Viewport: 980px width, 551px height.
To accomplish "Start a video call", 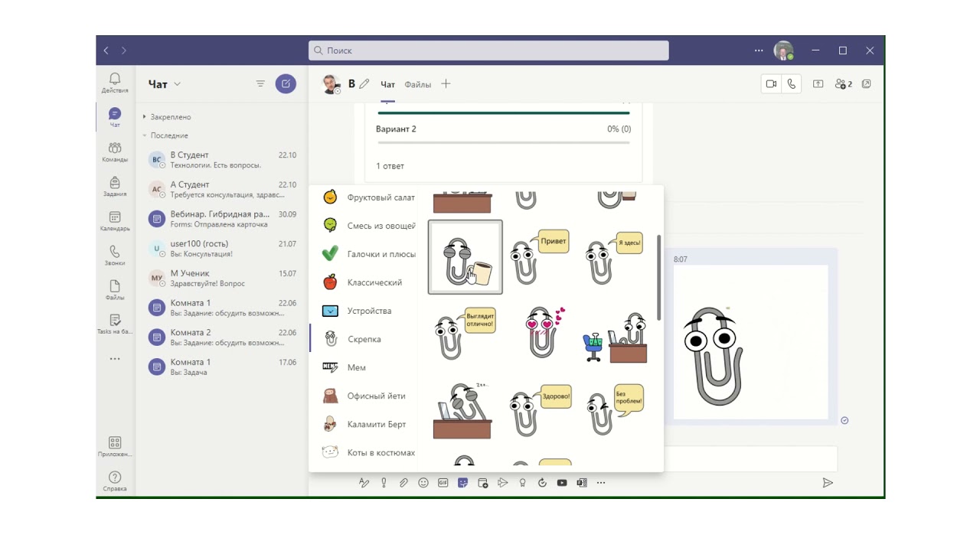I will tap(771, 84).
